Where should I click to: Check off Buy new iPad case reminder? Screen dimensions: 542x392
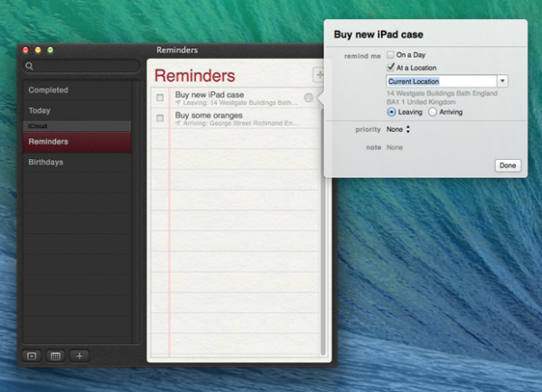(x=160, y=98)
